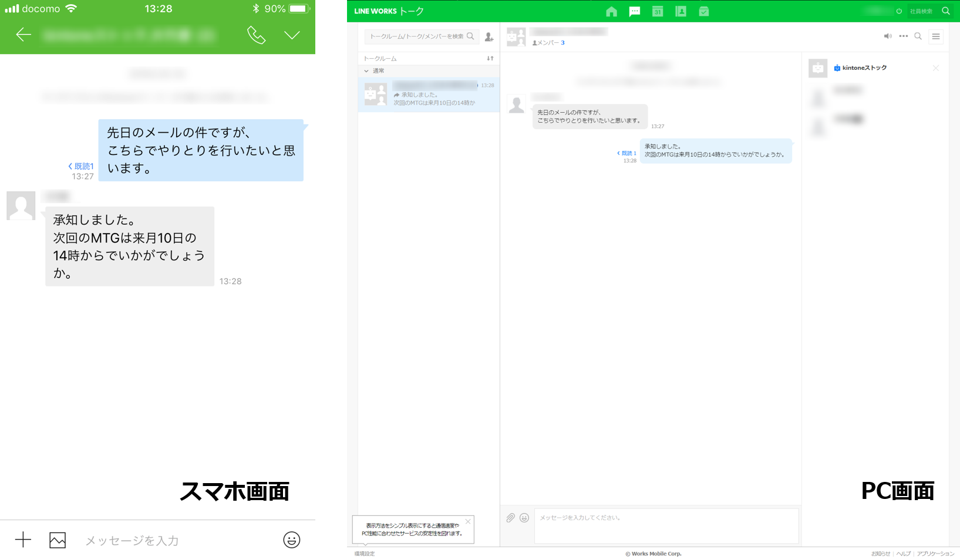
Task: Open the Address Book icon in header
Action: click(x=681, y=11)
